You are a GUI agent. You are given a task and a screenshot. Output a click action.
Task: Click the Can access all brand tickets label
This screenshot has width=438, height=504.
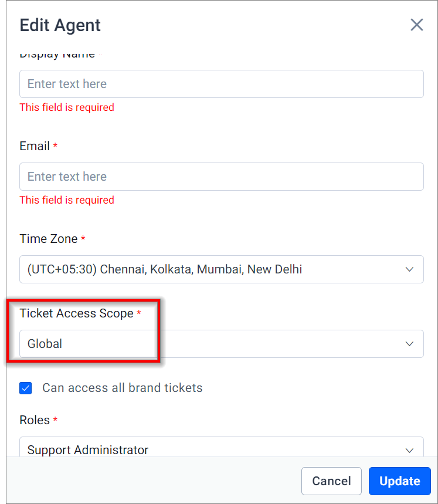[x=123, y=388]
